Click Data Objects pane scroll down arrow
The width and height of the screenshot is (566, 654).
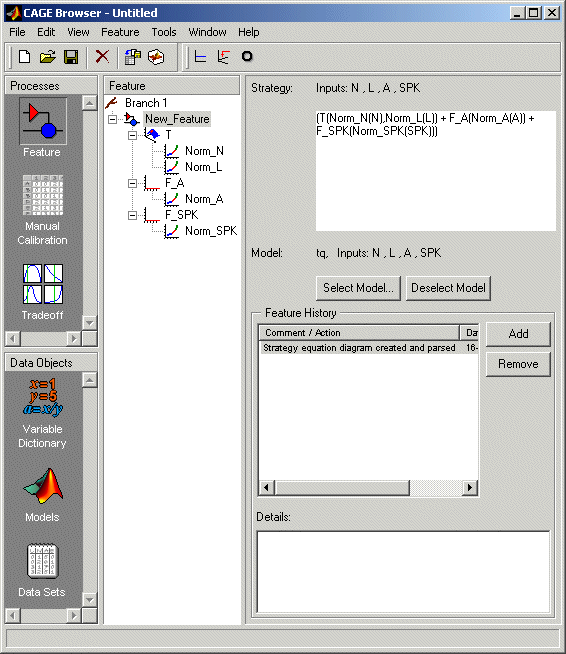90,599
